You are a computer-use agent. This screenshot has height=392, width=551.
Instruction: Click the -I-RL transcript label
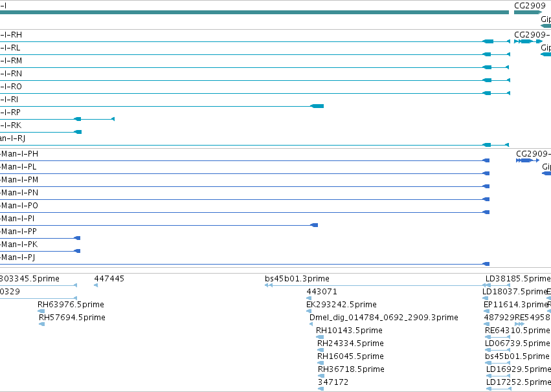10,48
